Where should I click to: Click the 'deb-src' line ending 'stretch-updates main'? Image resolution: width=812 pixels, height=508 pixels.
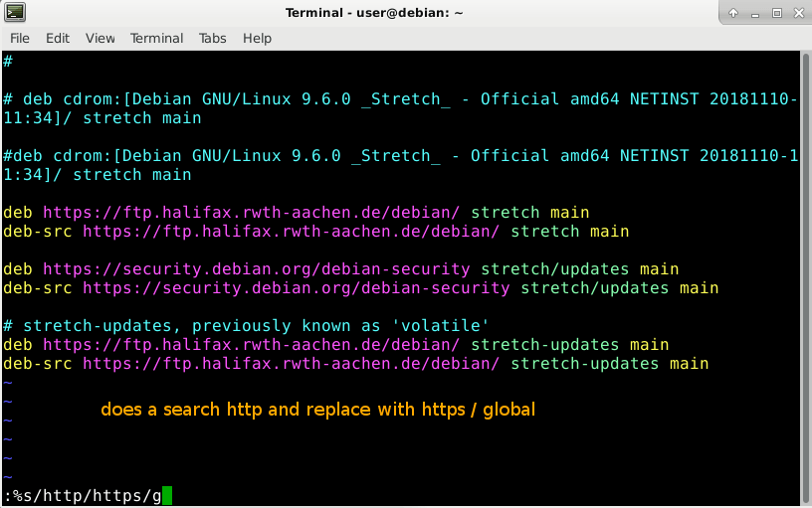(356, 364)
